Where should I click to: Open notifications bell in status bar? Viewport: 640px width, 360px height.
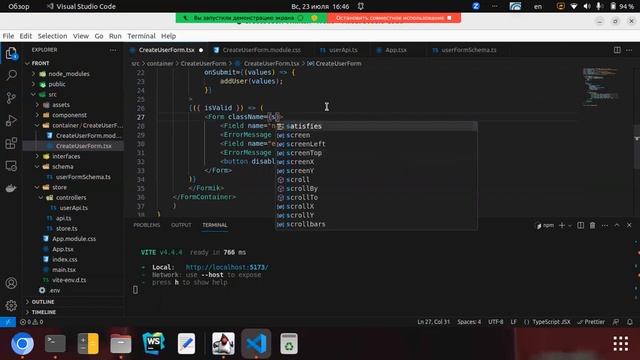click(x=630, y=322)
